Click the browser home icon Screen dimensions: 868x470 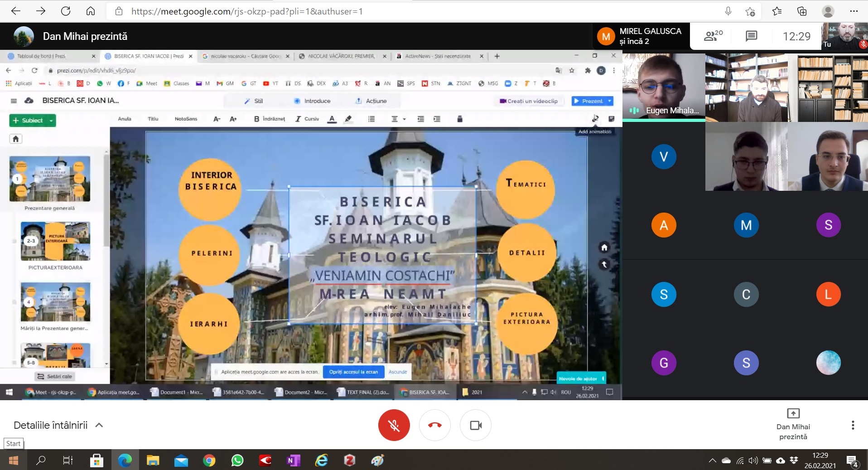point(91,11)
